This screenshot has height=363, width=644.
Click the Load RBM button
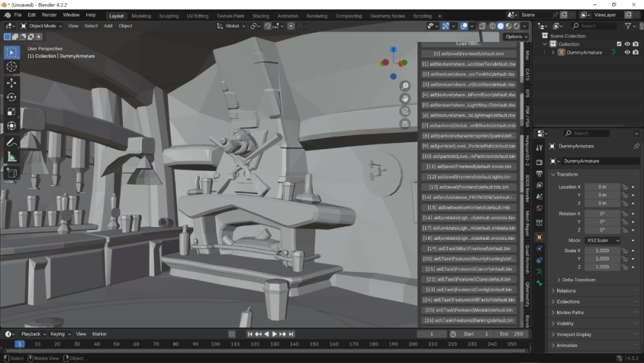[x=468, y=44]
